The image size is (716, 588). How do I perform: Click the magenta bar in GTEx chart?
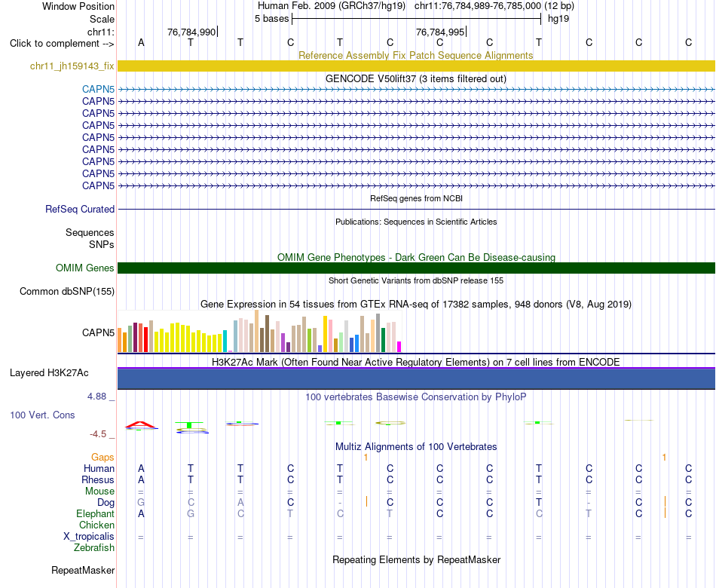click(x=399, y=347)
